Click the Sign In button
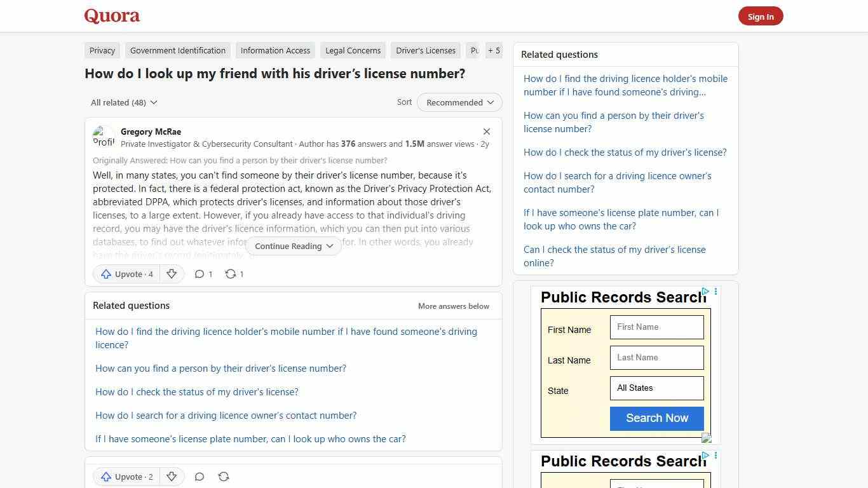Screen dimensions: 868x488 point(761,16)
